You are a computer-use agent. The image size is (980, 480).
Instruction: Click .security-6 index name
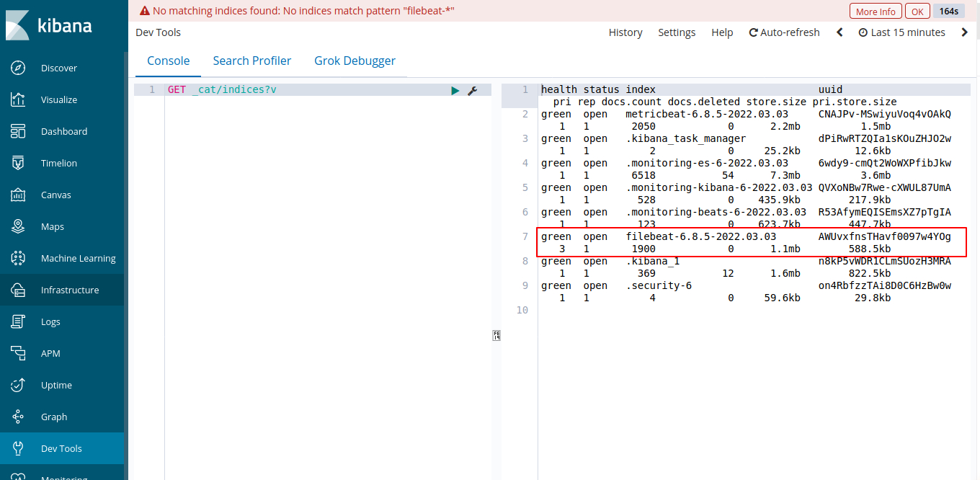[659, 285]
